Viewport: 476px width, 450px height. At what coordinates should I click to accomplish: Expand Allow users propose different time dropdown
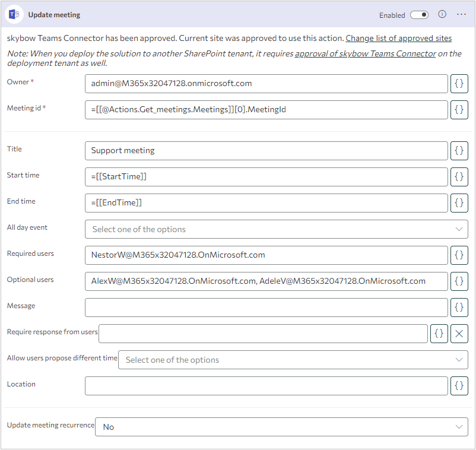[x=293, y=360]
